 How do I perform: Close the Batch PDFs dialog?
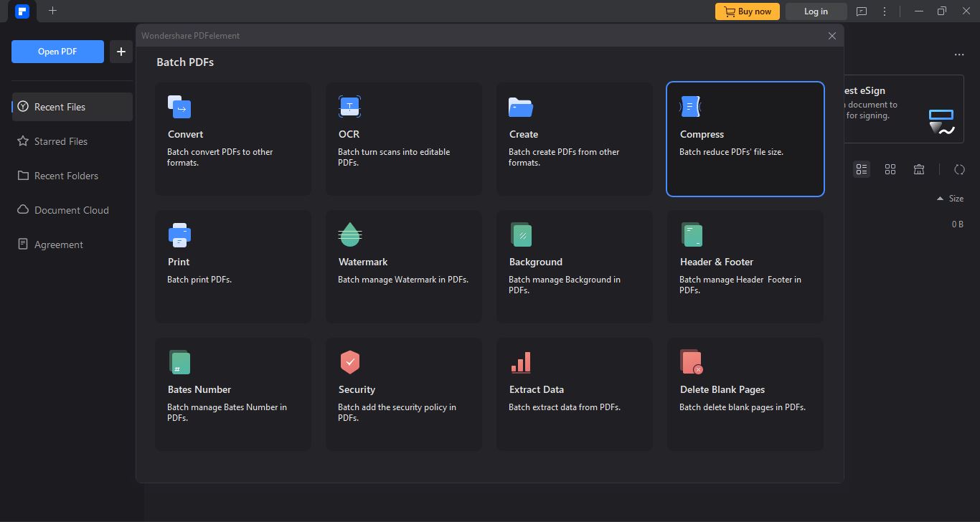[x=832, y=36]
